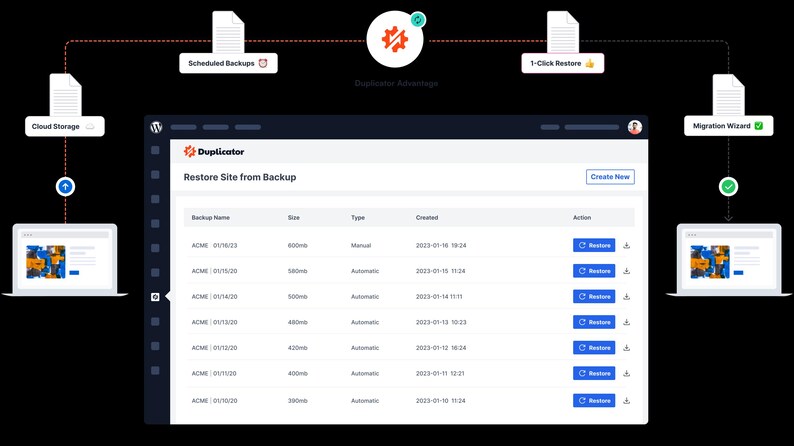
Task: Click the 500mb size value
Action: (298, 297)
